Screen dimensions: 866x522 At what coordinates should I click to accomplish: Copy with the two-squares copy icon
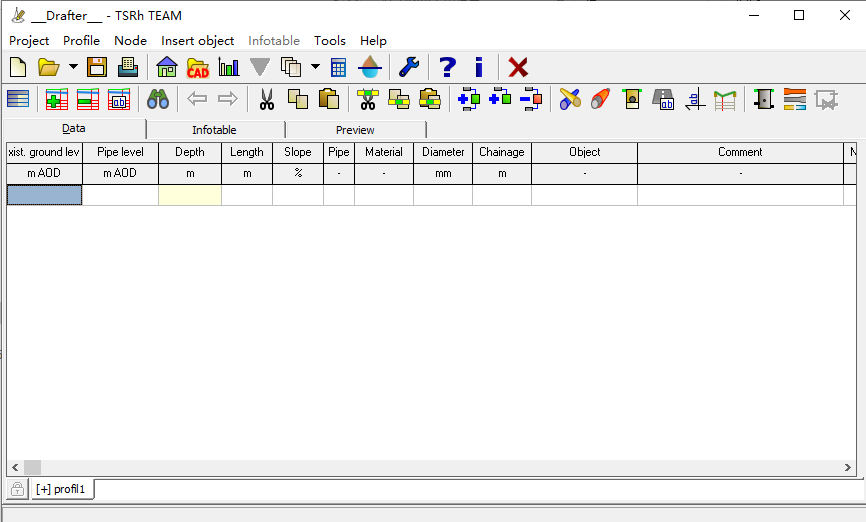[x=298, y=99]
